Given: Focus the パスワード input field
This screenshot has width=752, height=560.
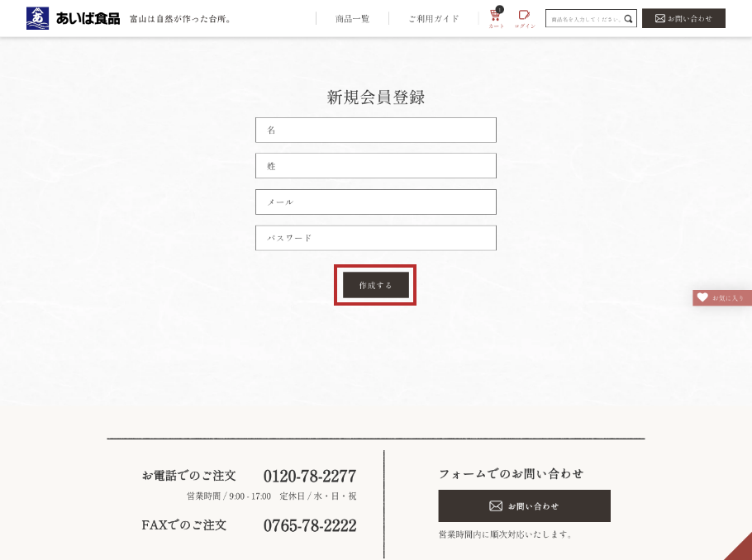Looking at the screenshot, I should click(375, 238).
